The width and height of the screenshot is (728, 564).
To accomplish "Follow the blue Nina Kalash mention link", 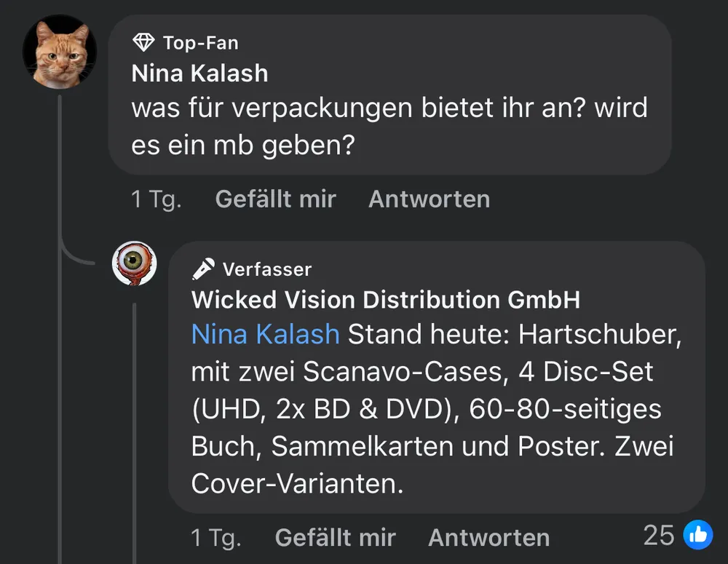I will coord(265,334).
